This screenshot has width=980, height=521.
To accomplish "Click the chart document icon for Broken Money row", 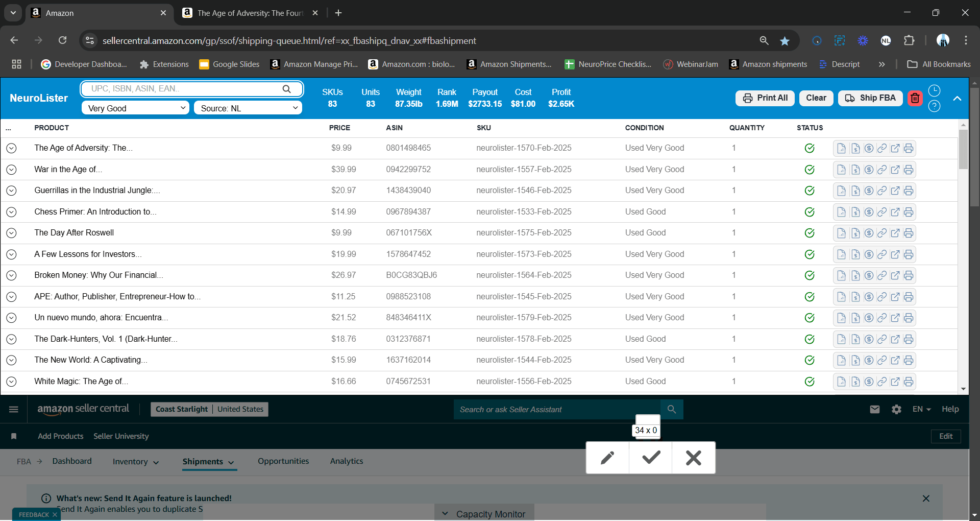I will pos(841,275).
